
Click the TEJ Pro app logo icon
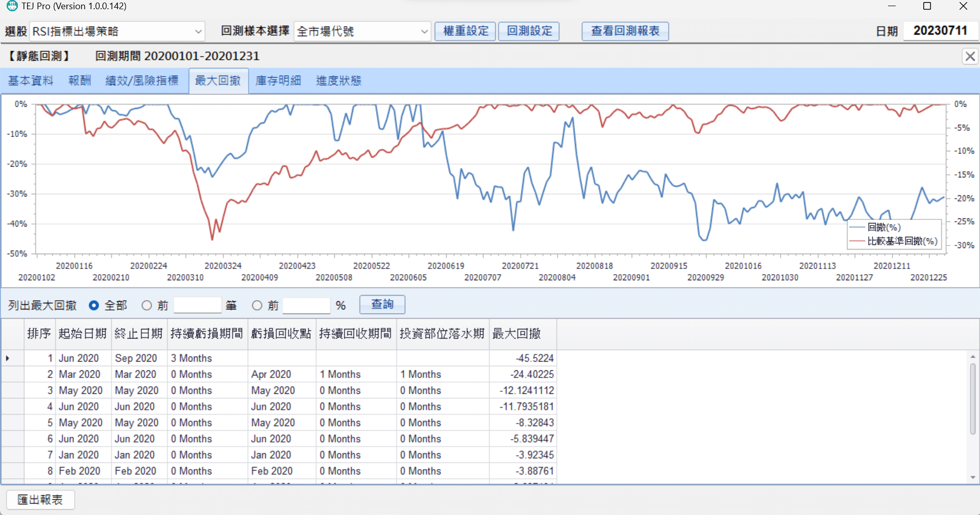[11, 6]
